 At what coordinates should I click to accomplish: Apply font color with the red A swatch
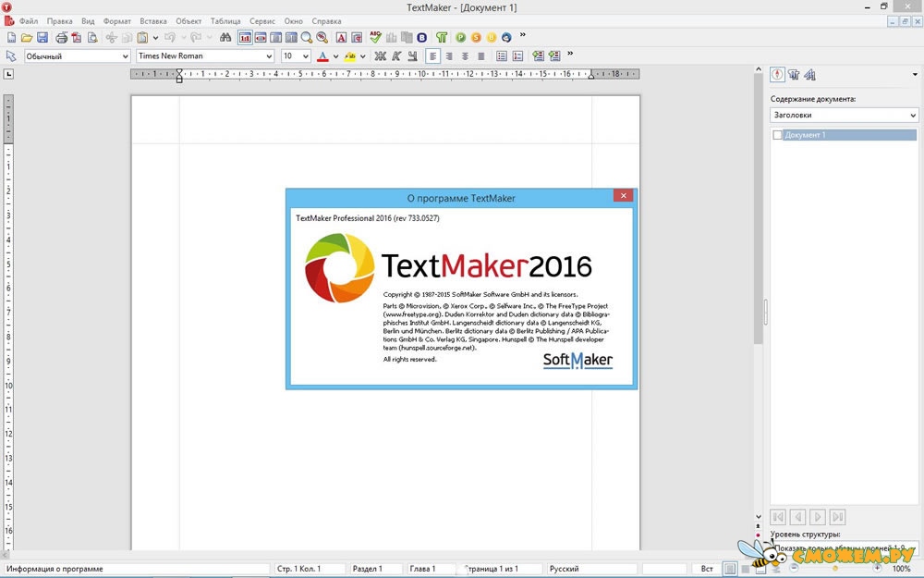(322, 56)
